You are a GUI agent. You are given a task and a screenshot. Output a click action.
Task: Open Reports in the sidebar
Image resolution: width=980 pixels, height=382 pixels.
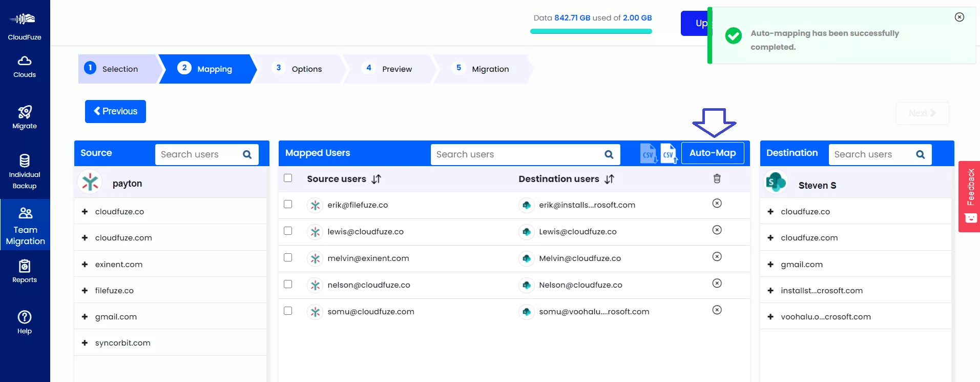(25, 272)
